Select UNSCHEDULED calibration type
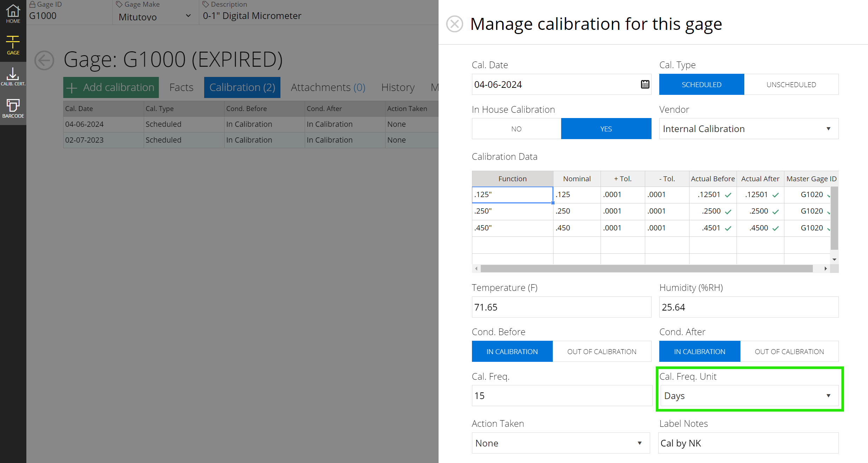The image size is (868, 463). [x=791, y=84]
